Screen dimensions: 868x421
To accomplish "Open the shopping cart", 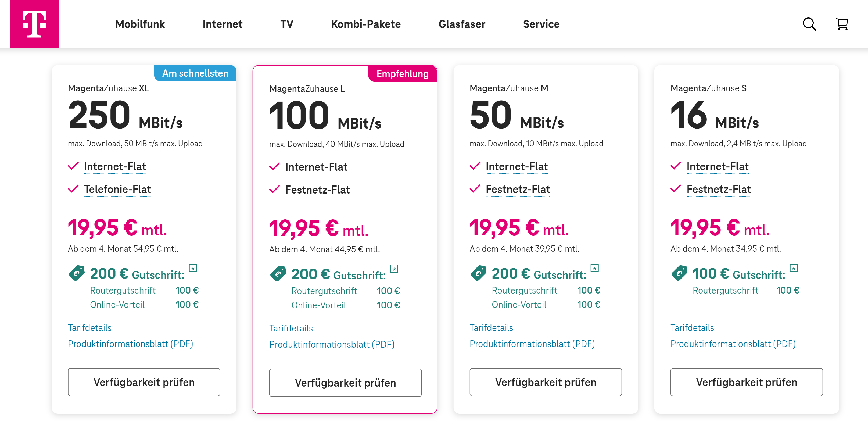I will point(842,24).
